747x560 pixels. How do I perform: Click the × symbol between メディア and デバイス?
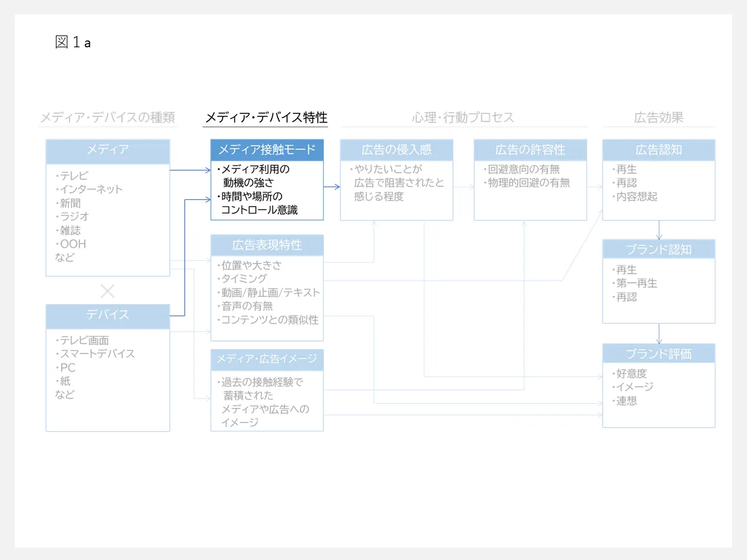pos(108,291)
